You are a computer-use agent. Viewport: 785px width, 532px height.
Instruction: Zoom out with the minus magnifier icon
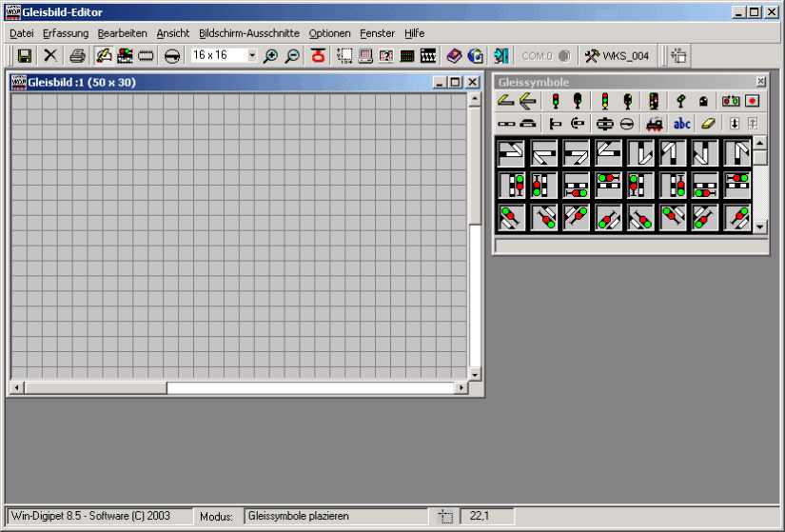[x=292, y=55]
